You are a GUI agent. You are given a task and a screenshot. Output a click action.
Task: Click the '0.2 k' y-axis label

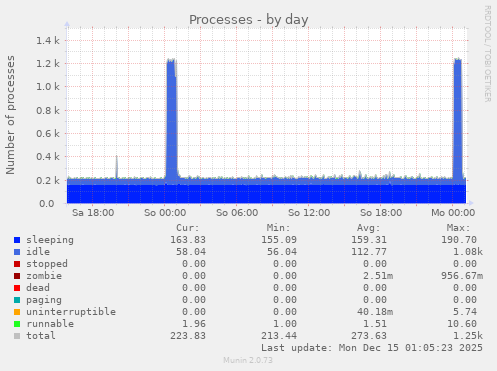click(x=48, y=180)
